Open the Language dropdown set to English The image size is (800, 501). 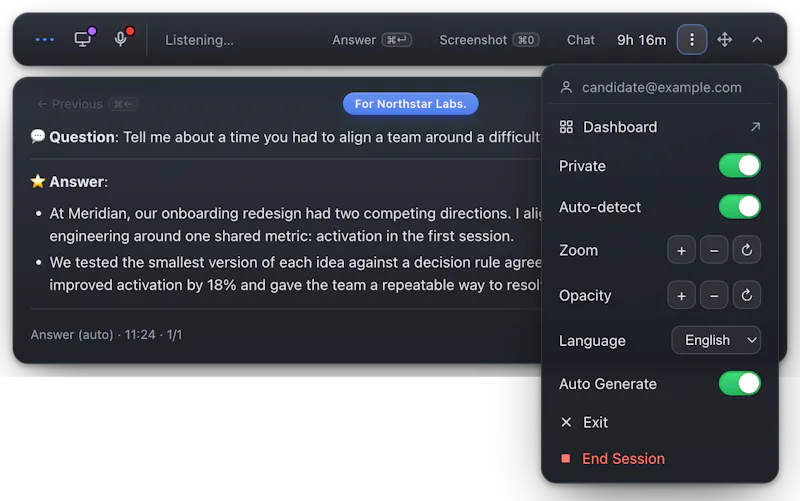point(716,340)
